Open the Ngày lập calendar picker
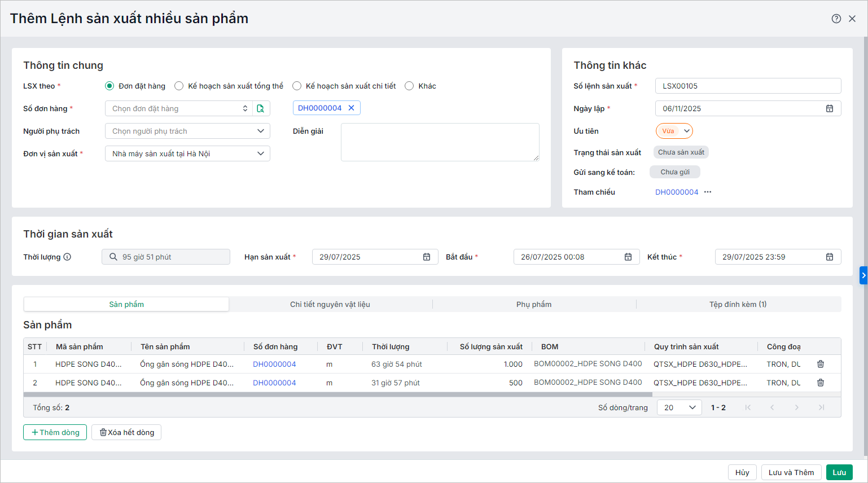Image resolution: width=868 pixels, height=483 pixels. pos(829,108)
